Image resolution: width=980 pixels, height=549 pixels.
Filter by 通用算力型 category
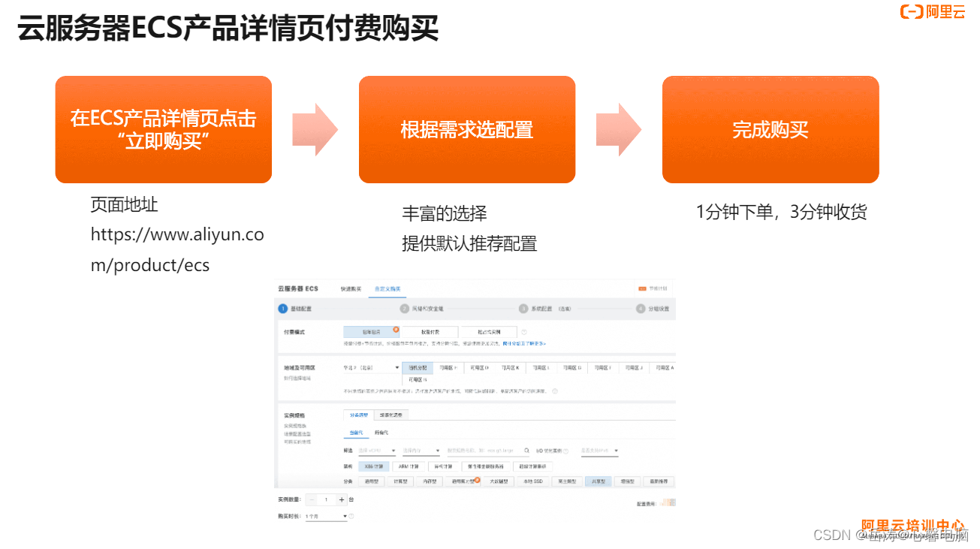point(462,481)
